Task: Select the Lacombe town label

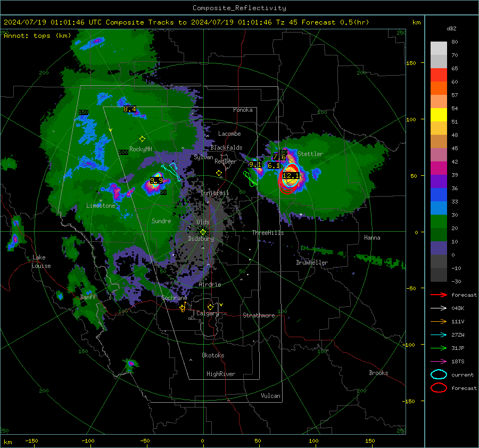Action: pos(229,134)
